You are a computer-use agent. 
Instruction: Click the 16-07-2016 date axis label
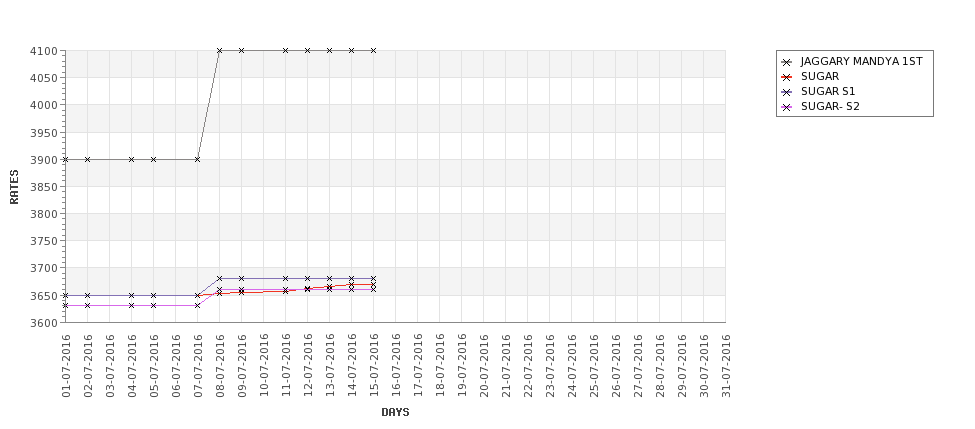396,366
